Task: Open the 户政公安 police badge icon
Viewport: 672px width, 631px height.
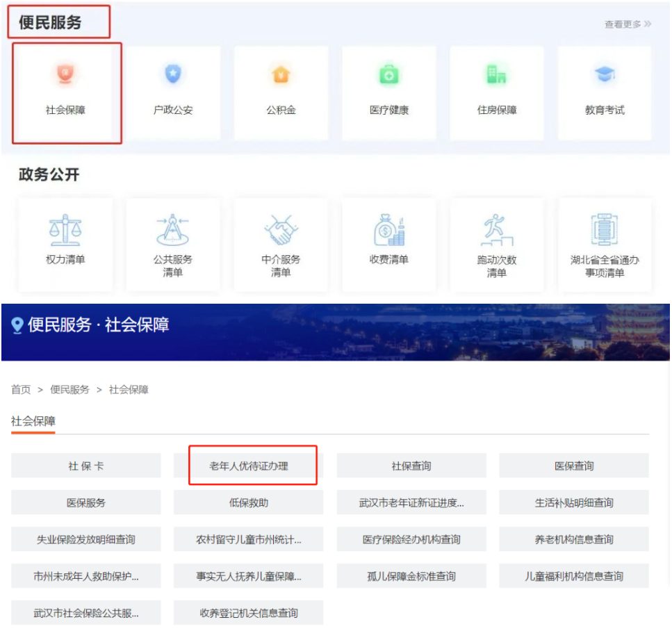Action: pos(172,74)
